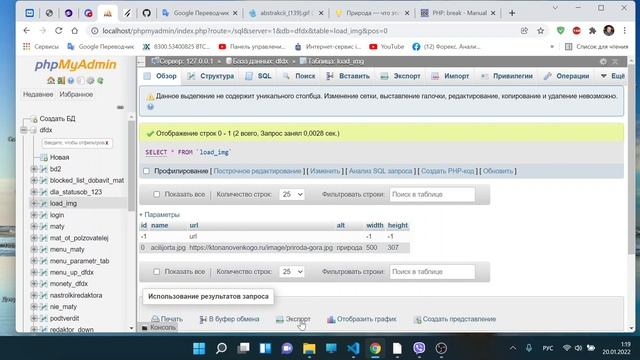The width and height of the screenshot is (640, 360).
Task: Expand the login table node
Action: click(34, 215)
